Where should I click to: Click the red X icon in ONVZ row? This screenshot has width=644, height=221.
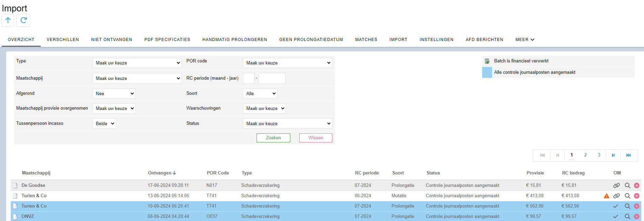click(637, 217)
